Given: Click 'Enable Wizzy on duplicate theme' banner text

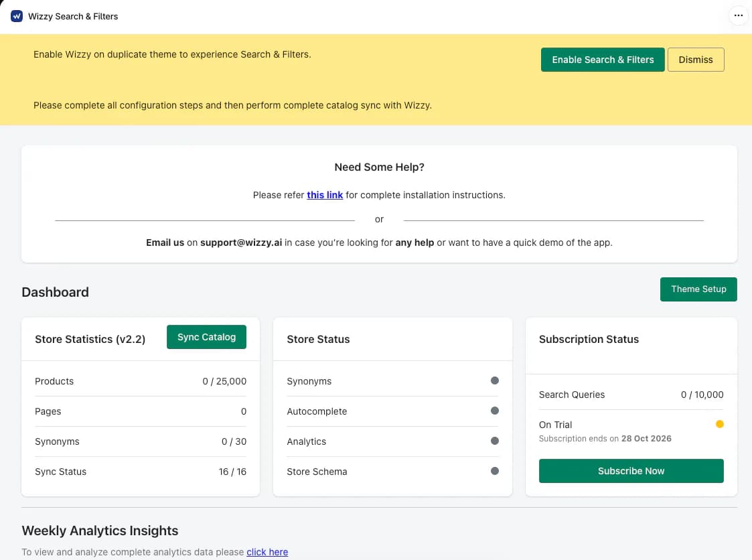Looking at the screenshot, I should coord(172,54).
